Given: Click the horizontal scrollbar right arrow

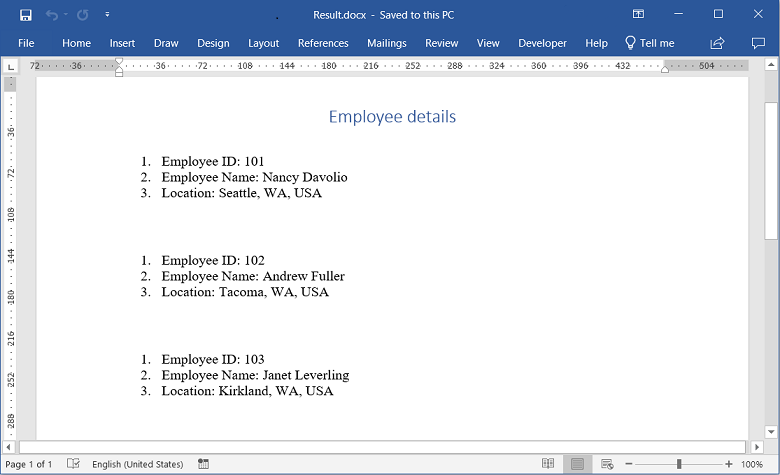Looking at the screenshot, I should pyautogui.click(x=757, y=447).
